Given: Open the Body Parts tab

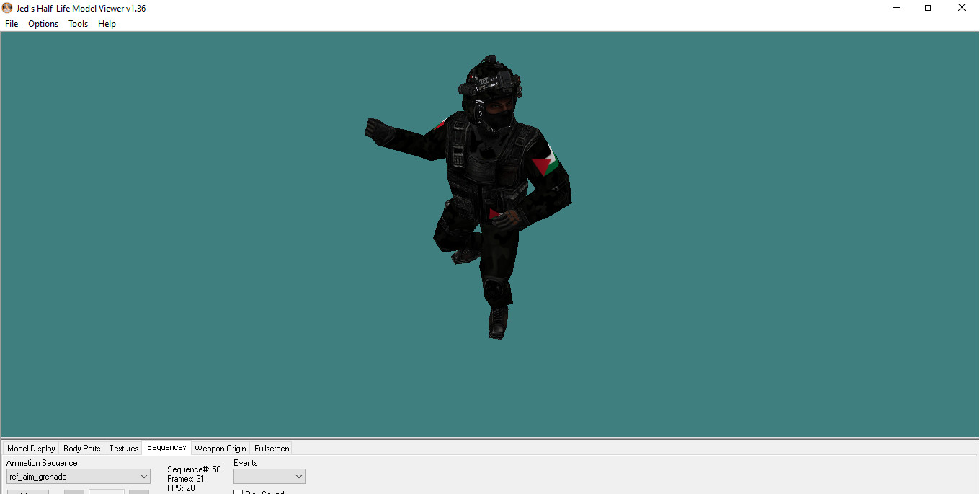Looking at the screenshot, I should point(81,448).
